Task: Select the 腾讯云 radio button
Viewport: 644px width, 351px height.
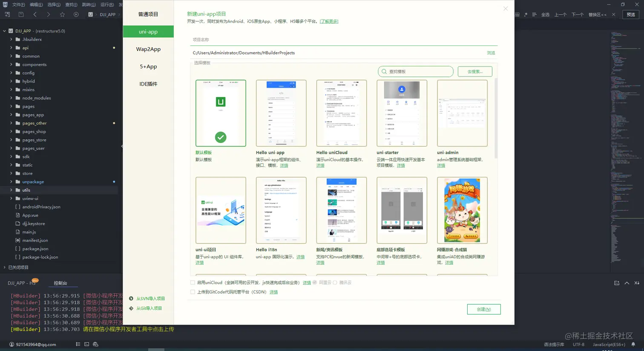Action: (334, 282)
